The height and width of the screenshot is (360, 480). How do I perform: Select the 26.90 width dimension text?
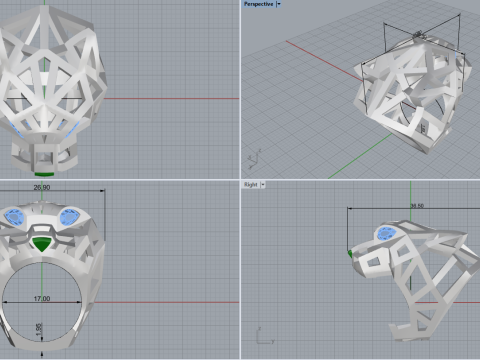[42, 188]
